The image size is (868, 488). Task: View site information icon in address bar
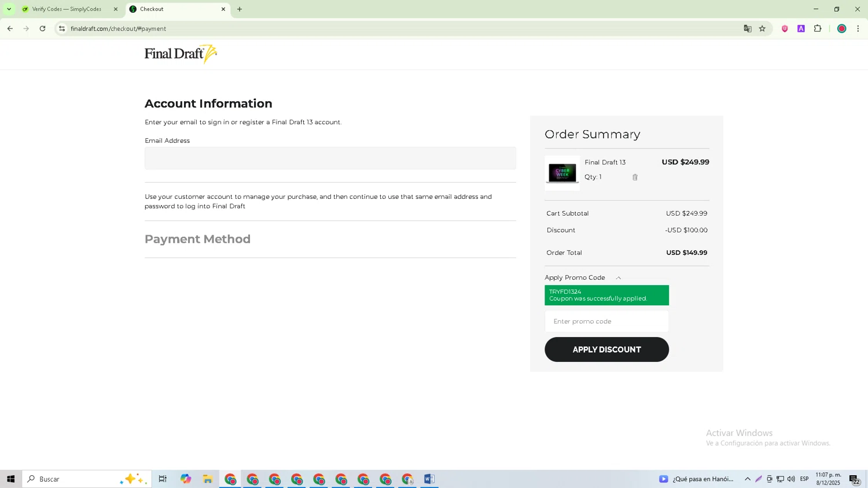[62, 28]
